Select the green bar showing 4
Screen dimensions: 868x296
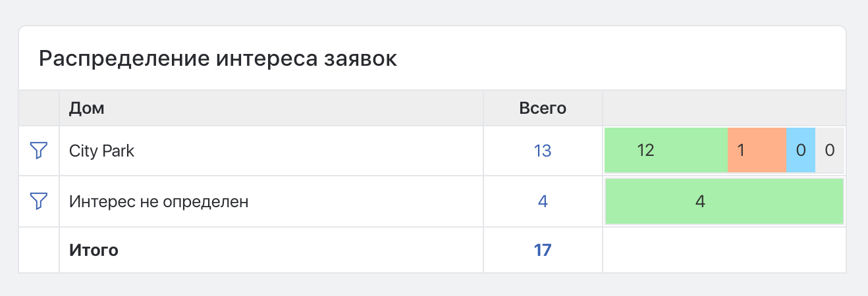pos(724,201)
